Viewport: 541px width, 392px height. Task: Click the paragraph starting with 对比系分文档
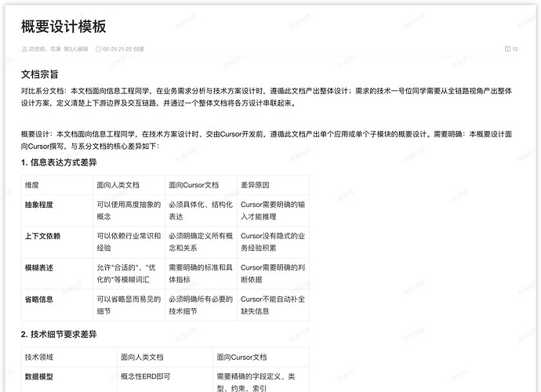(x=267, y=97)
